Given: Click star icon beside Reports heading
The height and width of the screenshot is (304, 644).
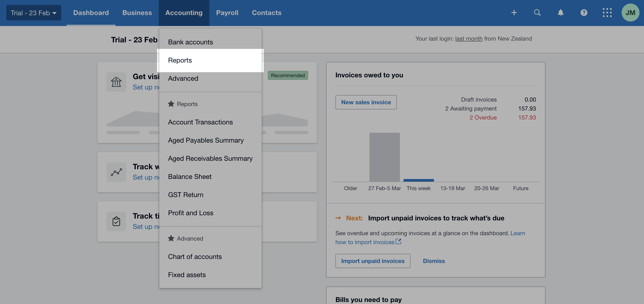Looking at the screenshot, I should 171,104.
